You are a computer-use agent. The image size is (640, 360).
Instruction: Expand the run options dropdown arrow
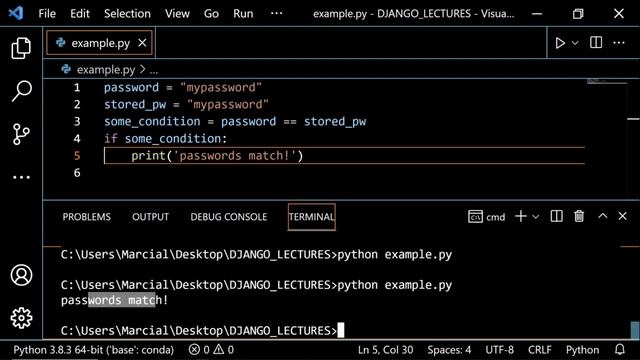pos(575,43)
